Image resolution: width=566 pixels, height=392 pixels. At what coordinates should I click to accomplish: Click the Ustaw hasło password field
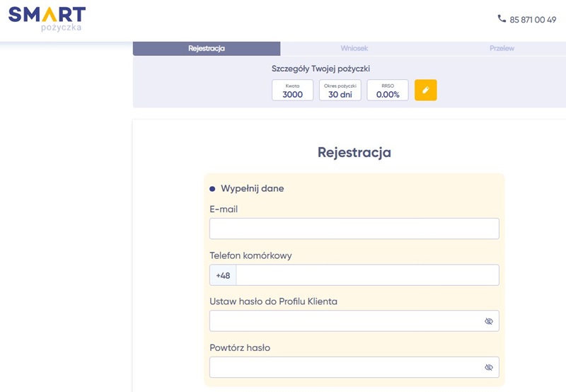click(343, 321)
